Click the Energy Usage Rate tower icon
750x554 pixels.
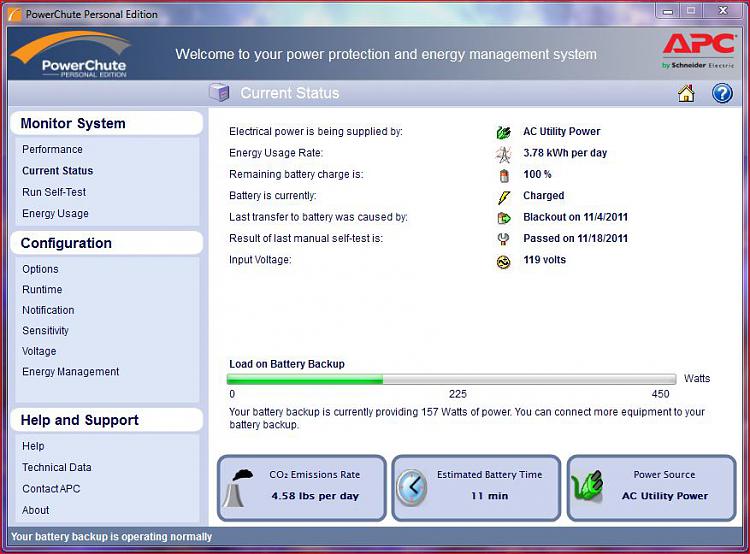coord(503,154)
